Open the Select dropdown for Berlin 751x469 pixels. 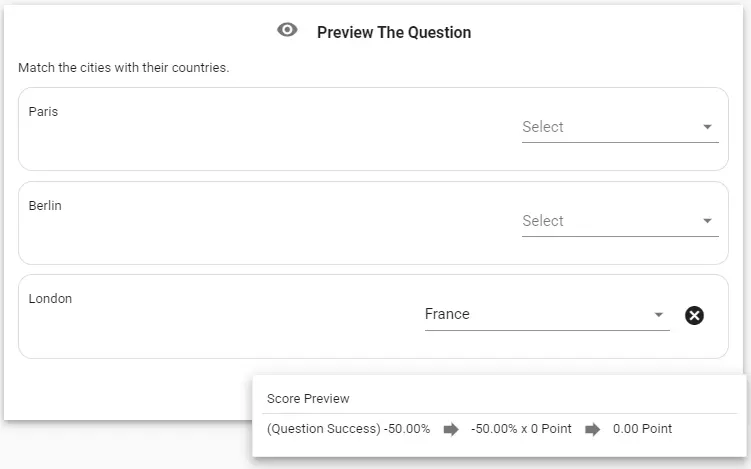click(x=620, y=221)
